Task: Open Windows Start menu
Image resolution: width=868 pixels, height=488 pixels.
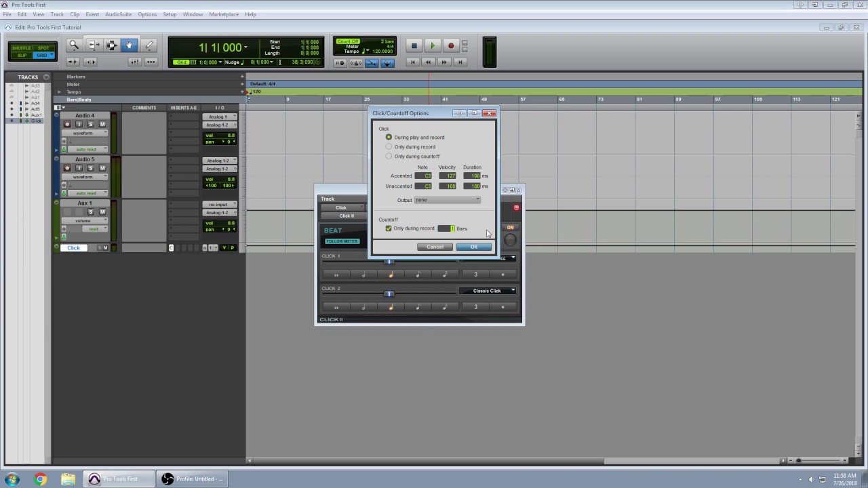Action: (12, 479)
